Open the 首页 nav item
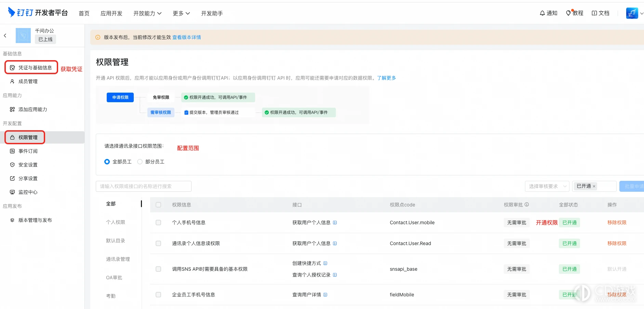The width and height of the screenshot is (644, 309). (x=84, y=13)
